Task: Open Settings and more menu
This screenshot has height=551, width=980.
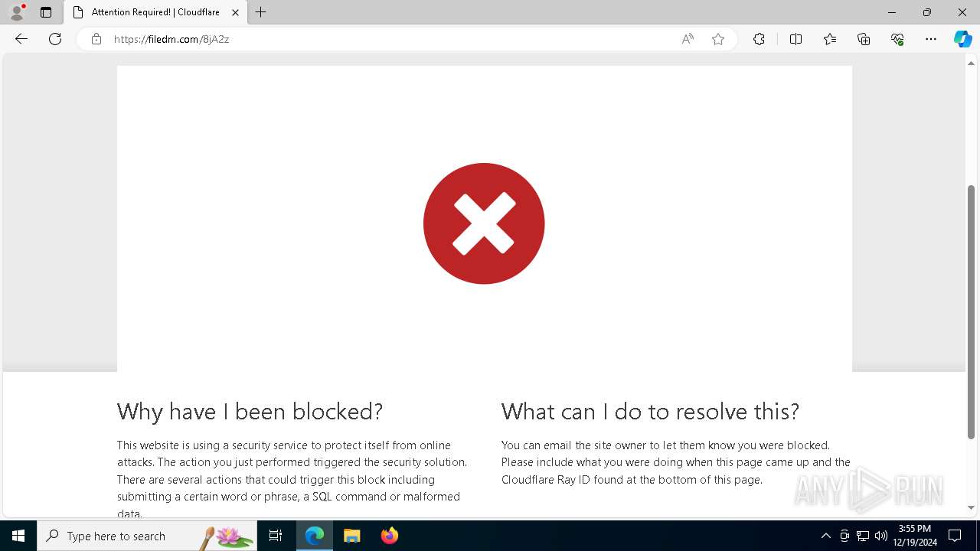Action: [931, 39]
